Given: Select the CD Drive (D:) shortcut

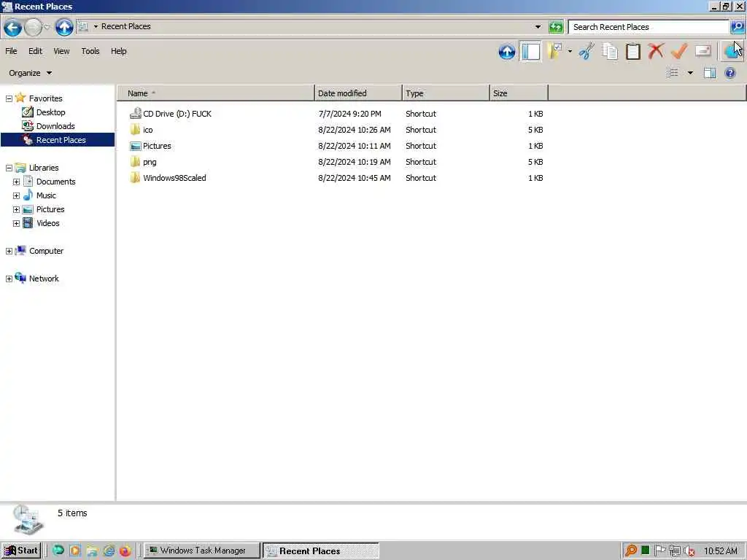Looking at the screenshot, I should coord(171,114).
